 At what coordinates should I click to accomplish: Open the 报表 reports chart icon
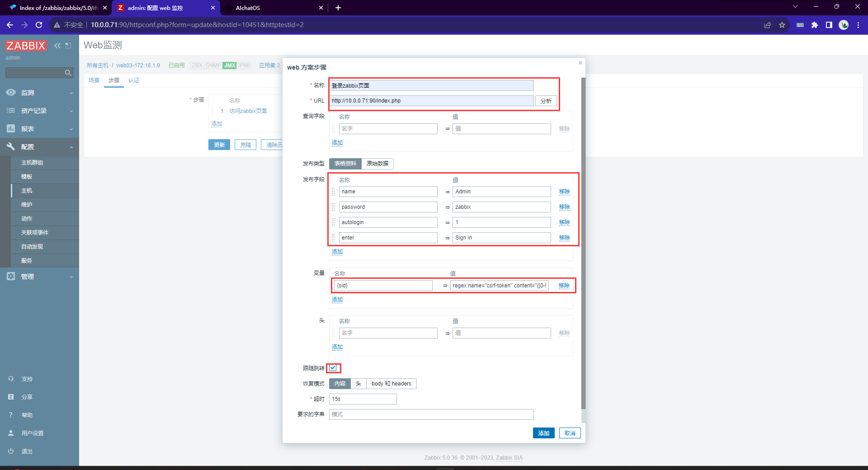click(x=11, y=128)
